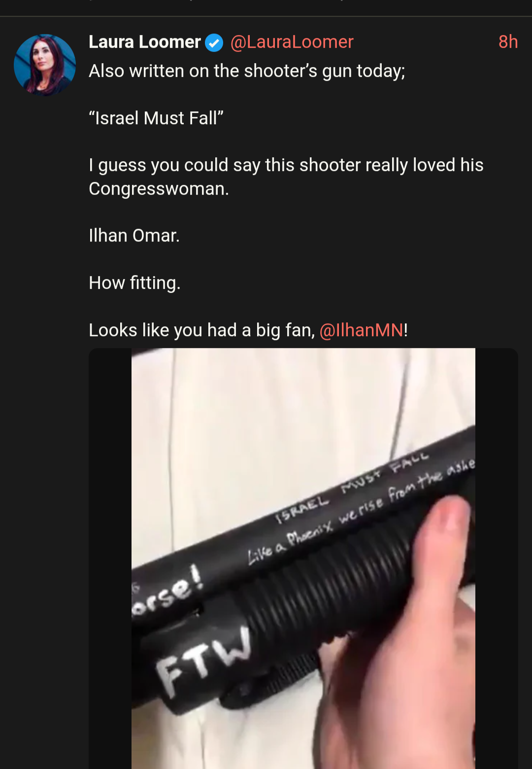Click the FTW writing in the media
The image size is (532, 769).
tap(203, 661)
